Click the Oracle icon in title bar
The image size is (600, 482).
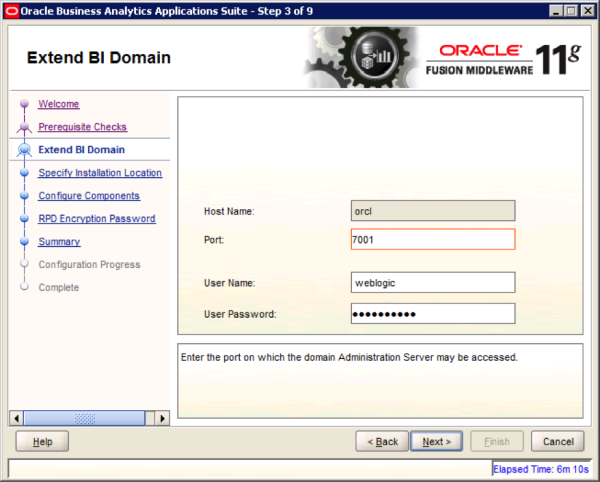12,10
